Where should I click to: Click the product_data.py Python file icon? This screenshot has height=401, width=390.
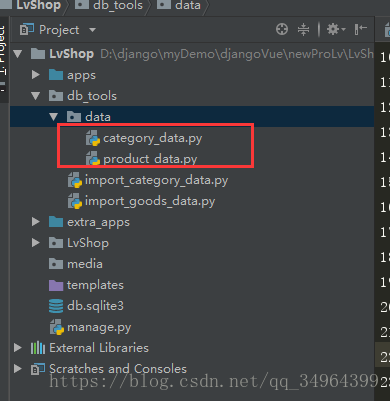[x=93, y=159]
